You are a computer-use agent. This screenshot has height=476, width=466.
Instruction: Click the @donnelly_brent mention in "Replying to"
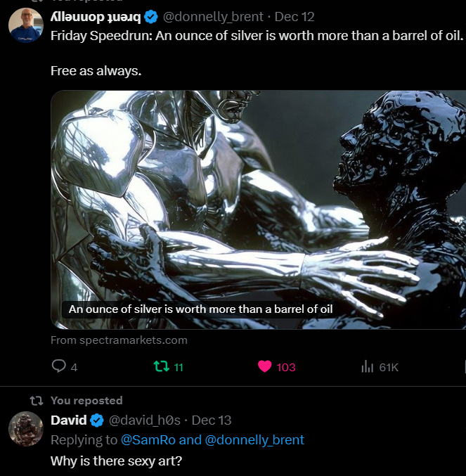pyautogui.click(x=254, y=440)
